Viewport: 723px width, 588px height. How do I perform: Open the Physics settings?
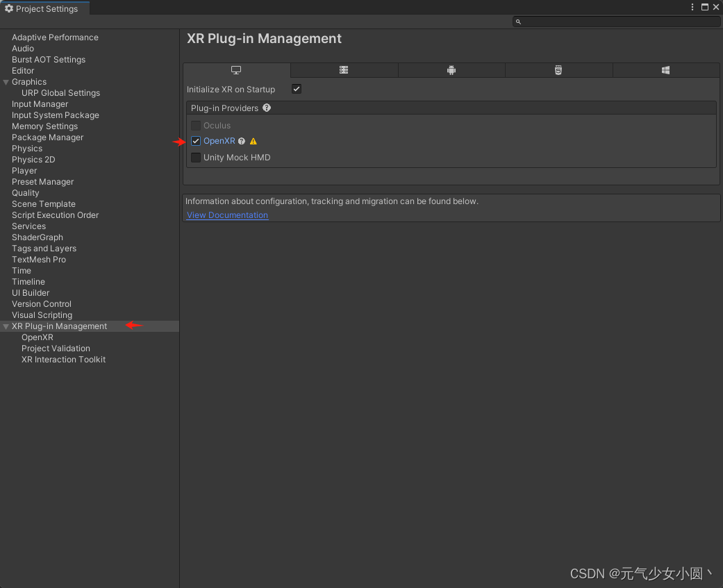[x=27, y=149]
